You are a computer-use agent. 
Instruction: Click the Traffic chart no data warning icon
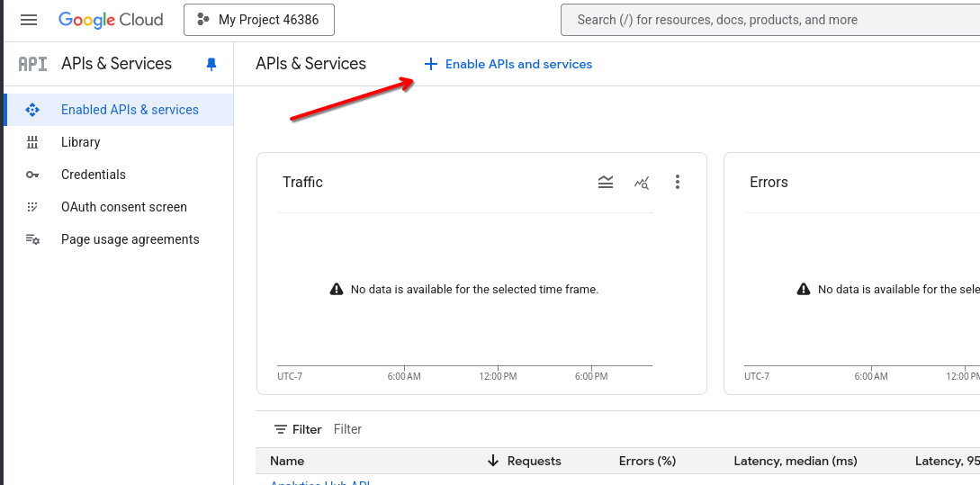coord(337,289)
